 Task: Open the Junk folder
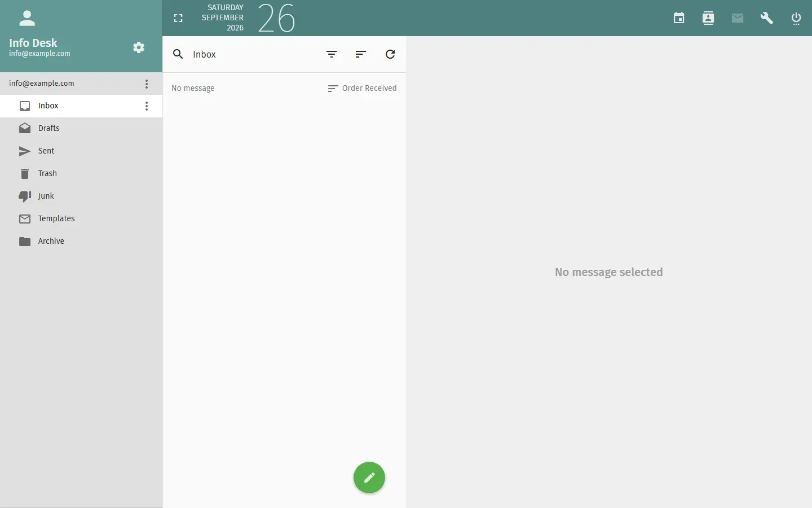click(x=81, y=196)
